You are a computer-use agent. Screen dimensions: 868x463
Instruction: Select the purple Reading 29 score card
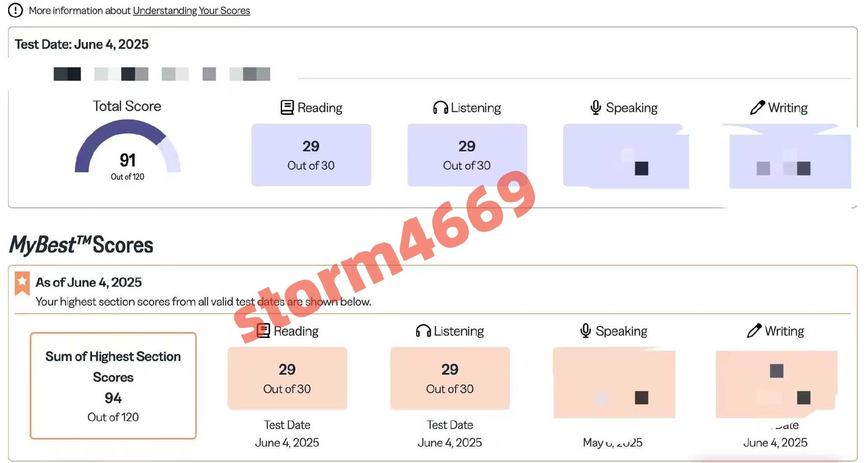pos(311,155)
